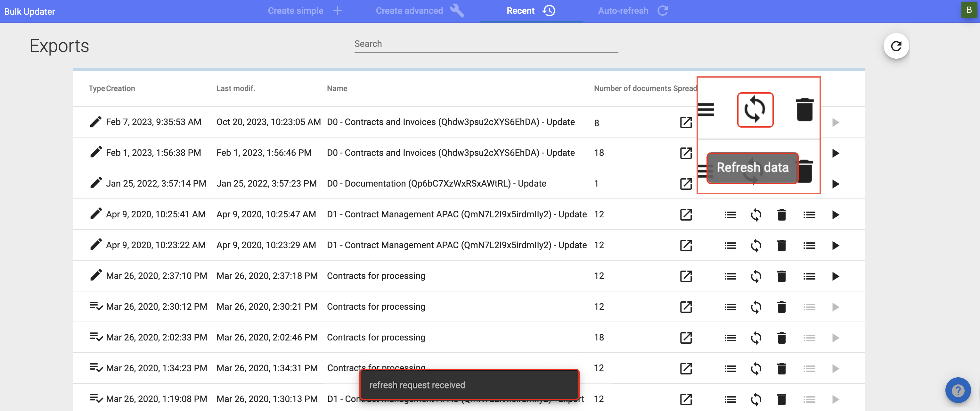Open list icon left of refresh, Apr 9 10:23:22 row
The height and width of the screenshot is (411, 980).
tap(730, 246)
